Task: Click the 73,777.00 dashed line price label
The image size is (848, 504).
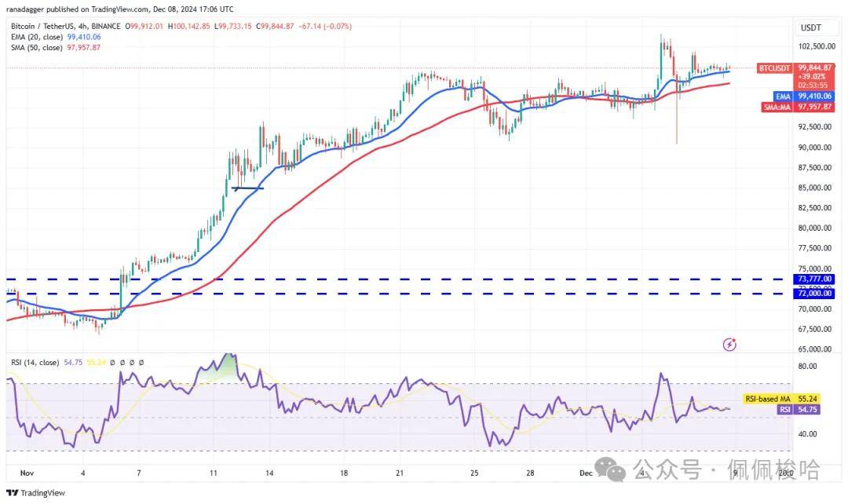Action: (x=815, y=279)
